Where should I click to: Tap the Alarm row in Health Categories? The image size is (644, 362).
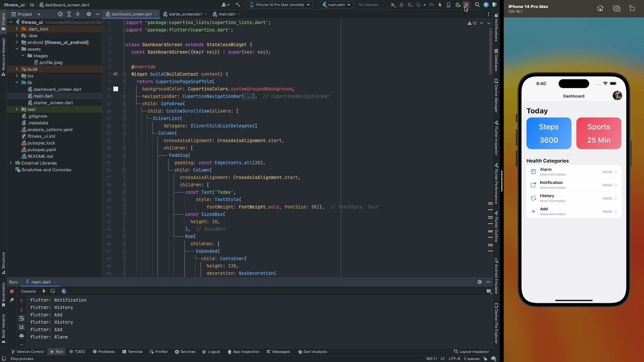click(x=574, y=171)
